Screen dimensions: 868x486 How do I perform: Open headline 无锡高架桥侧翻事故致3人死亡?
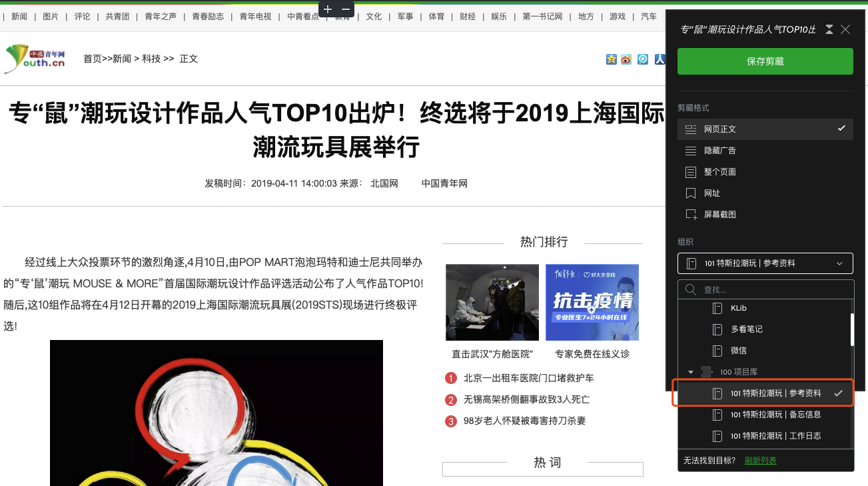[x=526, y=399]
